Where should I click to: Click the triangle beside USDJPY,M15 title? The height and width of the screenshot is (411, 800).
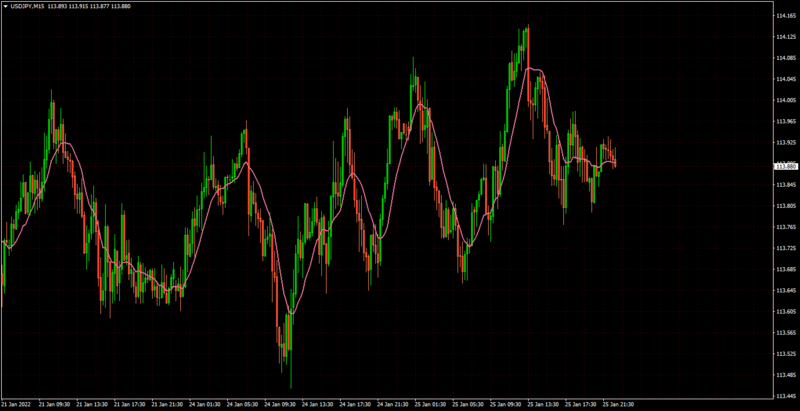(x=5, y=6)
